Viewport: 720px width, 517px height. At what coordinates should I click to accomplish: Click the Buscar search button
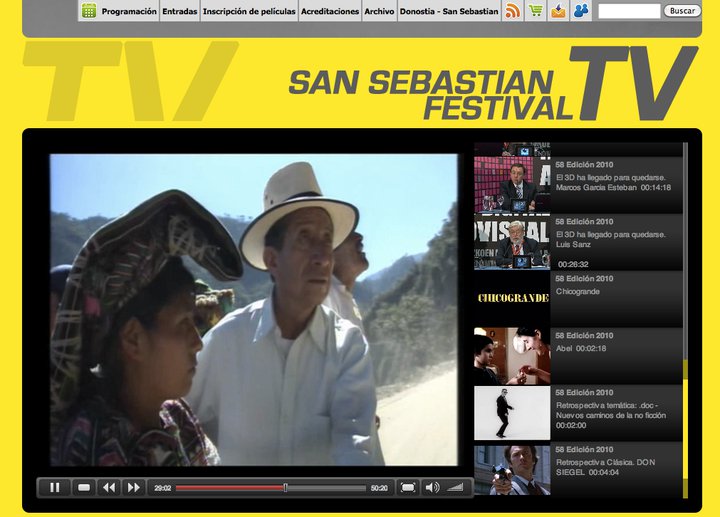pyautogui.click(x=682, y=11)
